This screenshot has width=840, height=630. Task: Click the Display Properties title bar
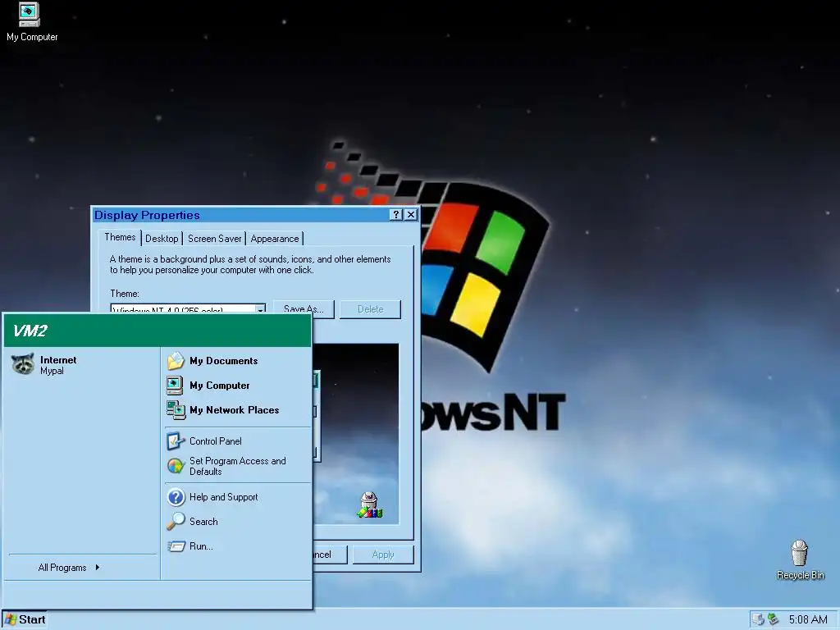pos(241,215)
